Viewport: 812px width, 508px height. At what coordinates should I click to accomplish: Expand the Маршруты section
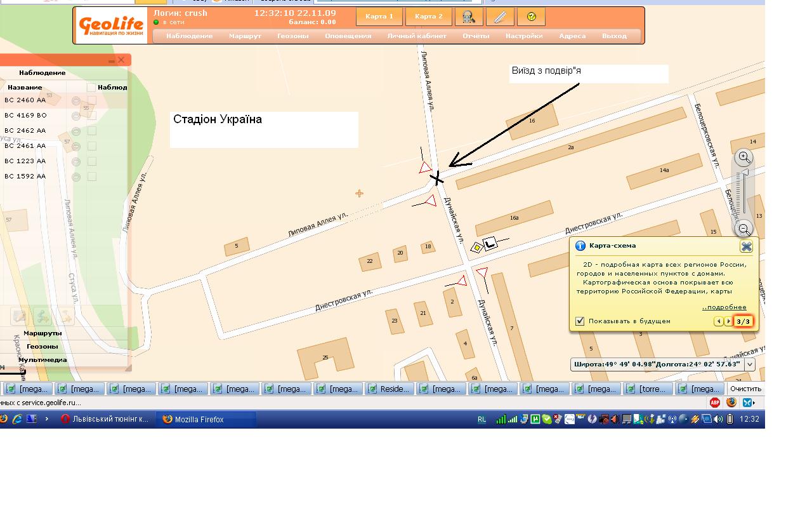(x=43, y=333)
